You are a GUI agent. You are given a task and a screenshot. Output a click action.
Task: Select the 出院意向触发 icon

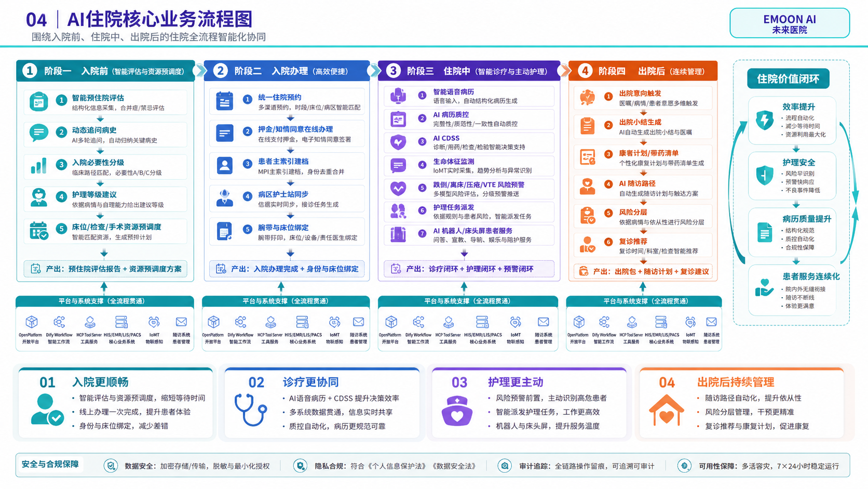[587, 97]
